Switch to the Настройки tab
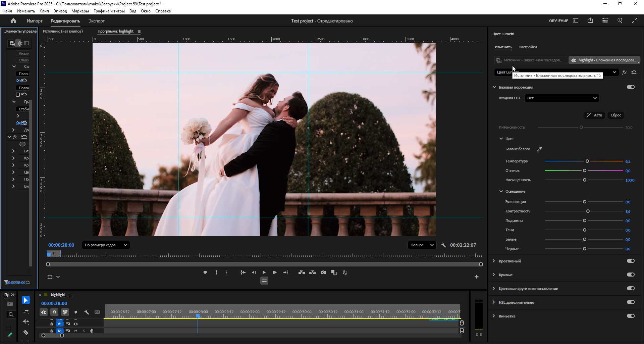Screen dimensions: 644x344 (528, 47)
